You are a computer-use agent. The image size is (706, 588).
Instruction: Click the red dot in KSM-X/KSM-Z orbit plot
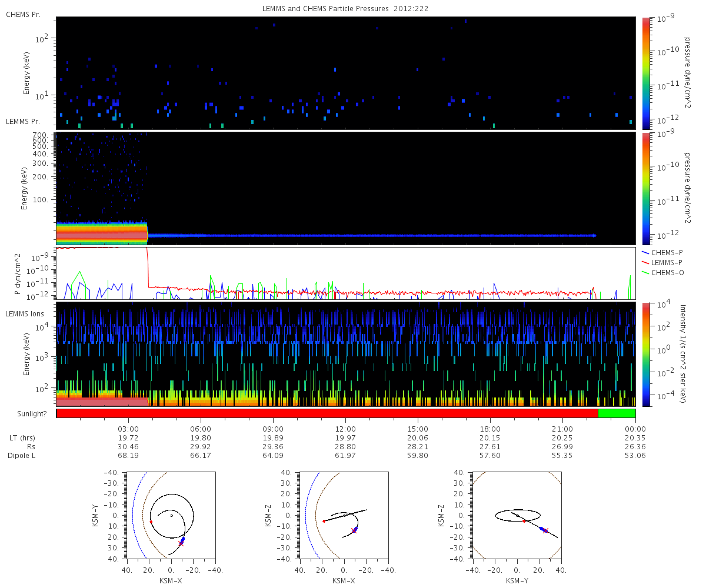[x=324, y=521]
